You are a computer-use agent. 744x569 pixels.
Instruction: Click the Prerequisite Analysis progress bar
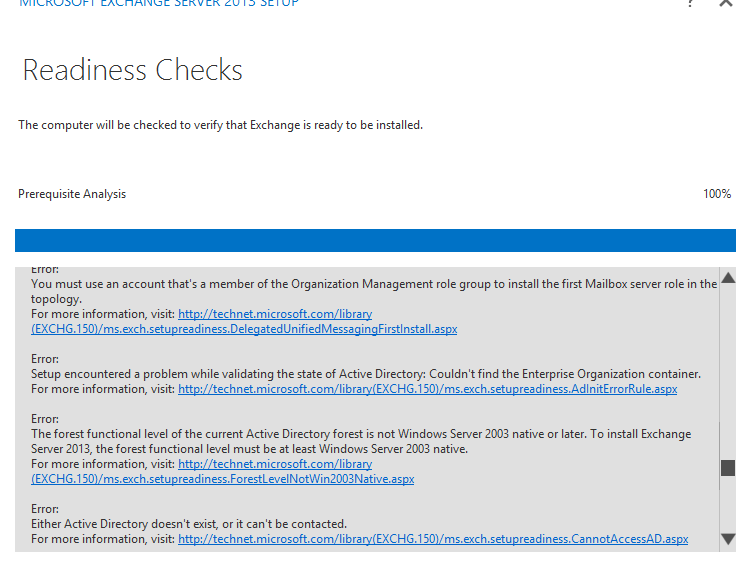375,241
